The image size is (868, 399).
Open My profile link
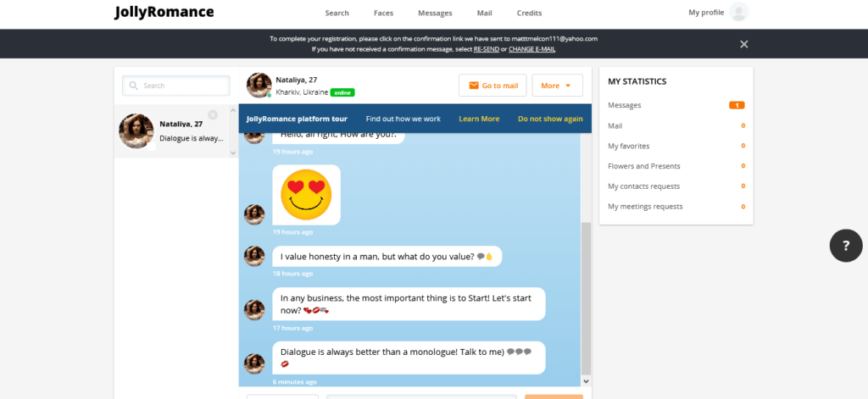coord(706,12)
